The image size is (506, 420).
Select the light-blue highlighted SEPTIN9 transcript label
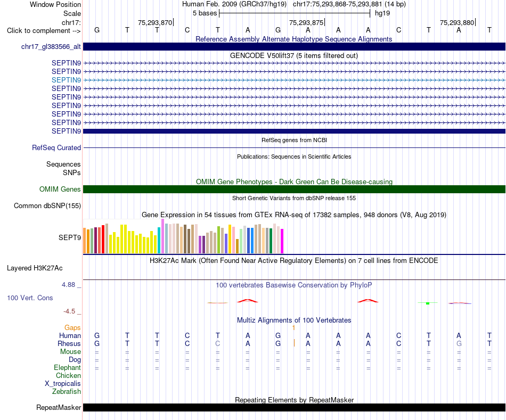tap(66, 80)
